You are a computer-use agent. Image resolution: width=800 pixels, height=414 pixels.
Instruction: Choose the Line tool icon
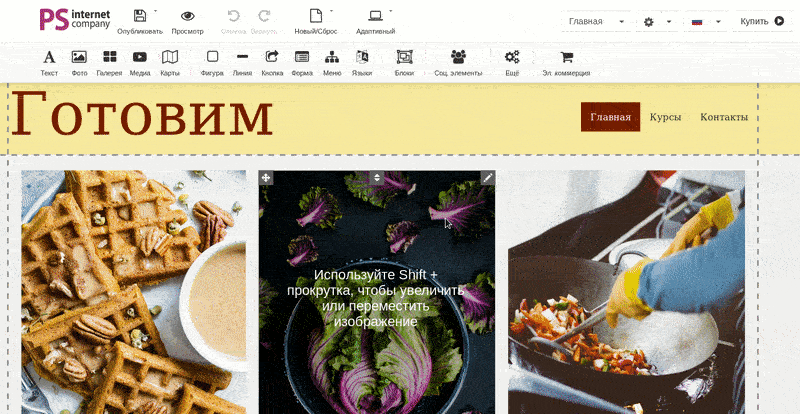[x=242, y=58]
